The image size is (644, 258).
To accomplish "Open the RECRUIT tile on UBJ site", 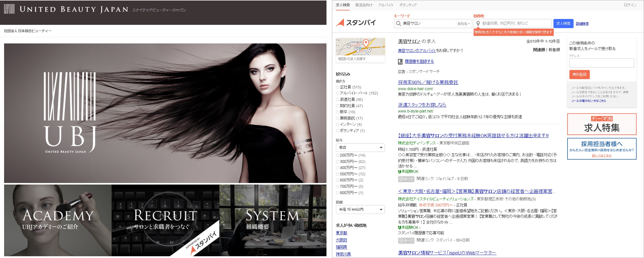I will click(165, 220).
